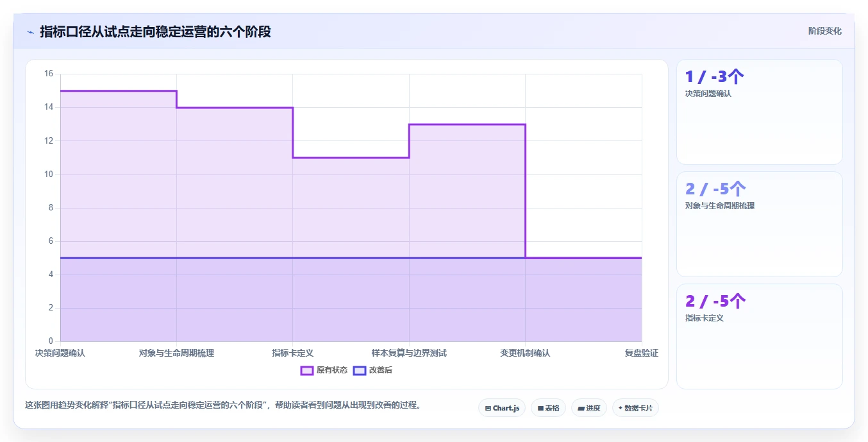Select the 进度 tag

pyautogui.click(x=588, y=408)
